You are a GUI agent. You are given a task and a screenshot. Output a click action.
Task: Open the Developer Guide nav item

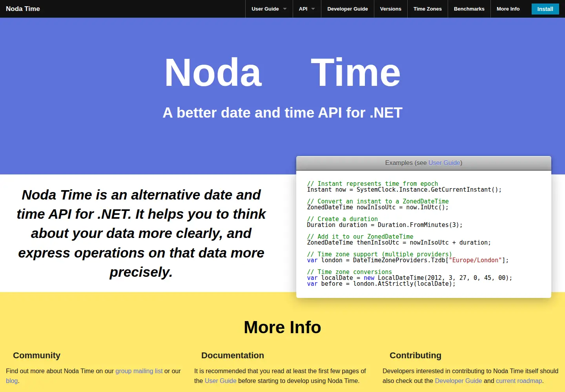(348, 9)
